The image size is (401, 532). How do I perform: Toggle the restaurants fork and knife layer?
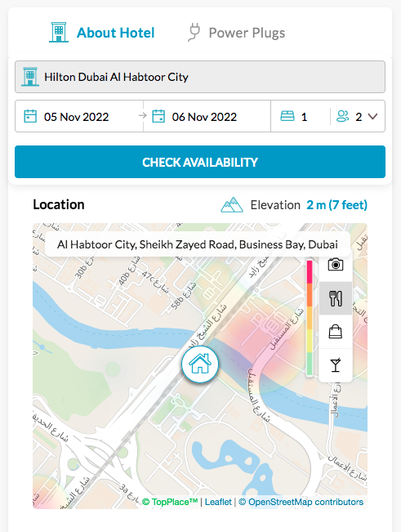click(335, 298)
